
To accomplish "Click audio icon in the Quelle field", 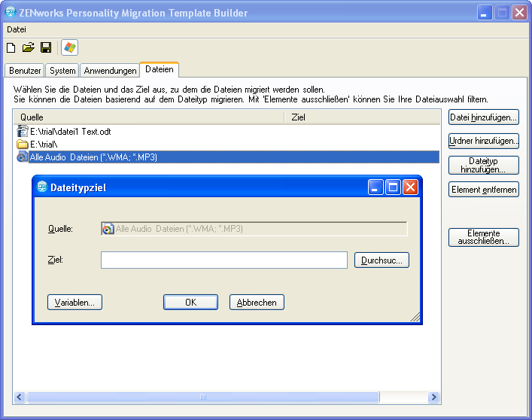I will coord(108,229).
